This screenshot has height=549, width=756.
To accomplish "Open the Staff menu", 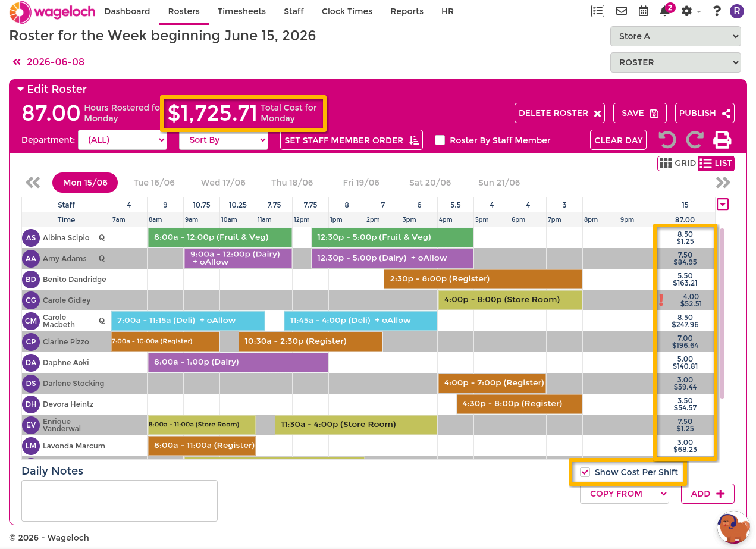I will point(294,11).
